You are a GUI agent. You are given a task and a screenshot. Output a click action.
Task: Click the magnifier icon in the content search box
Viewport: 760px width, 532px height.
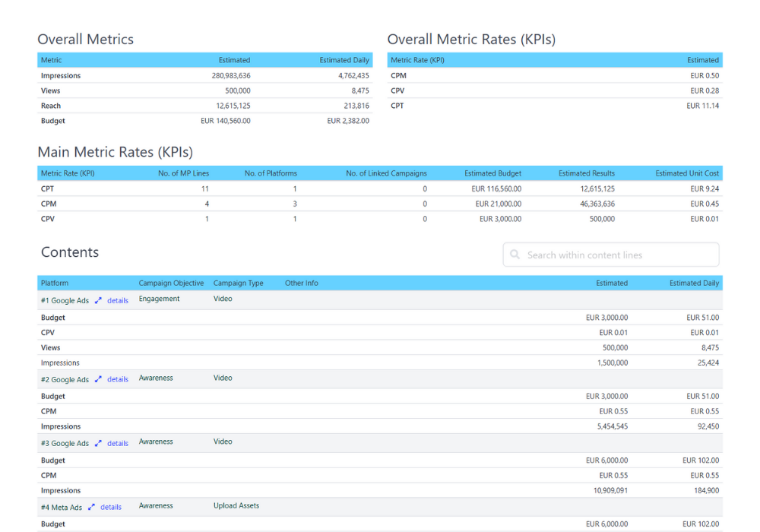(515, 255)
